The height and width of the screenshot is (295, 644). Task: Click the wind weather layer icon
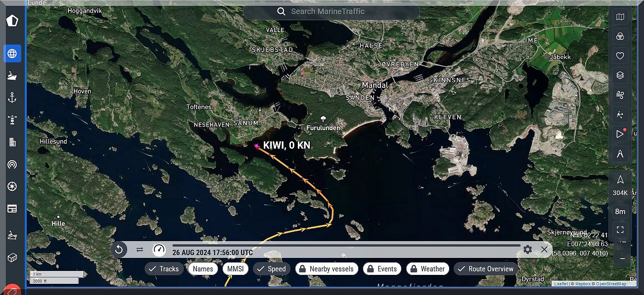[620, 95]
